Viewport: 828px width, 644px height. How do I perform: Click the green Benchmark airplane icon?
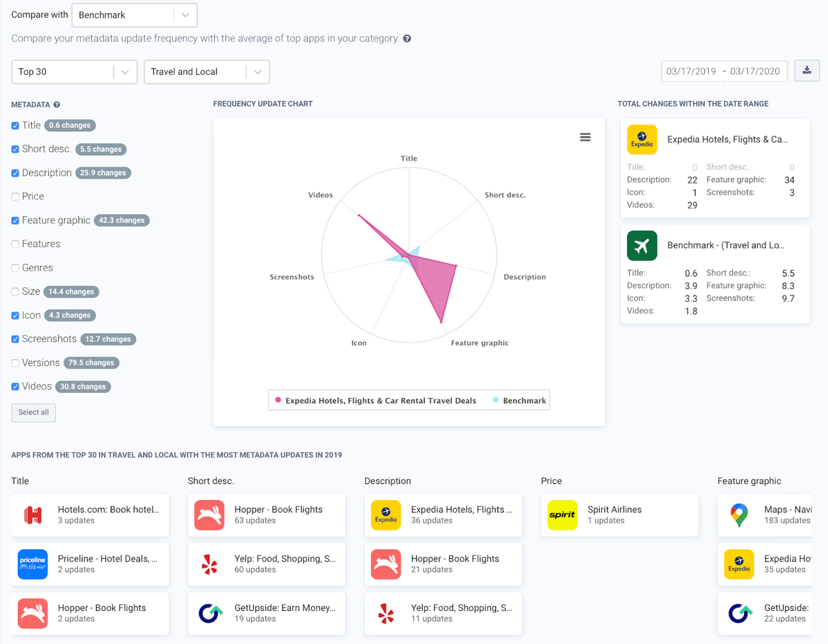click(x=642, y=245)
